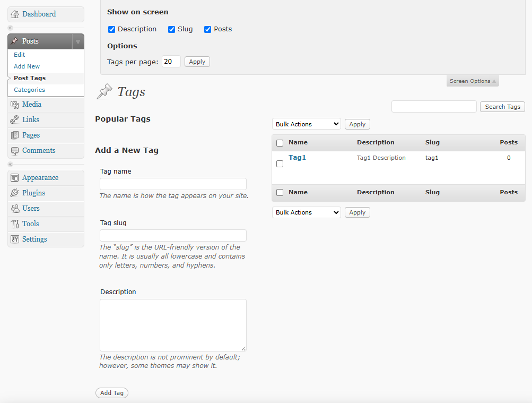Open Categories under Posts
The width and height of the screenshot is (532, 403).
(x=30, y=90)
